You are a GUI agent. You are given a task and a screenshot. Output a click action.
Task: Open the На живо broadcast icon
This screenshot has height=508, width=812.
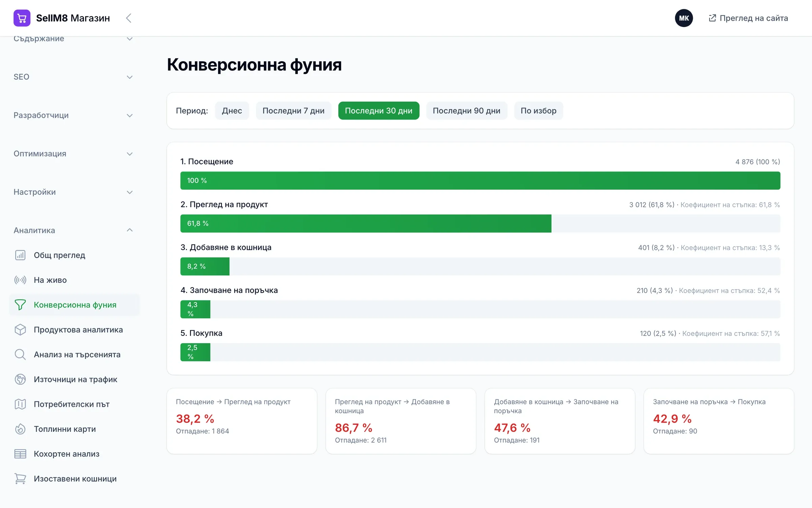[20, 280]
